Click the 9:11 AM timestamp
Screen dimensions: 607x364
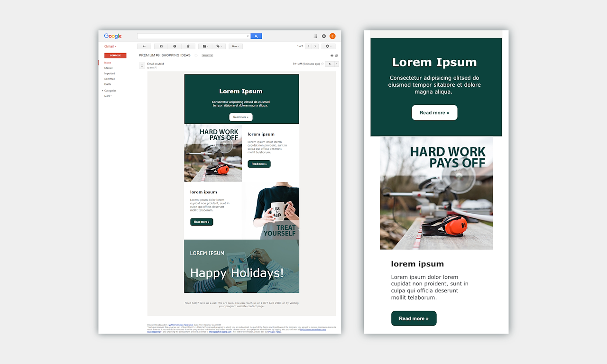point(306,64)
